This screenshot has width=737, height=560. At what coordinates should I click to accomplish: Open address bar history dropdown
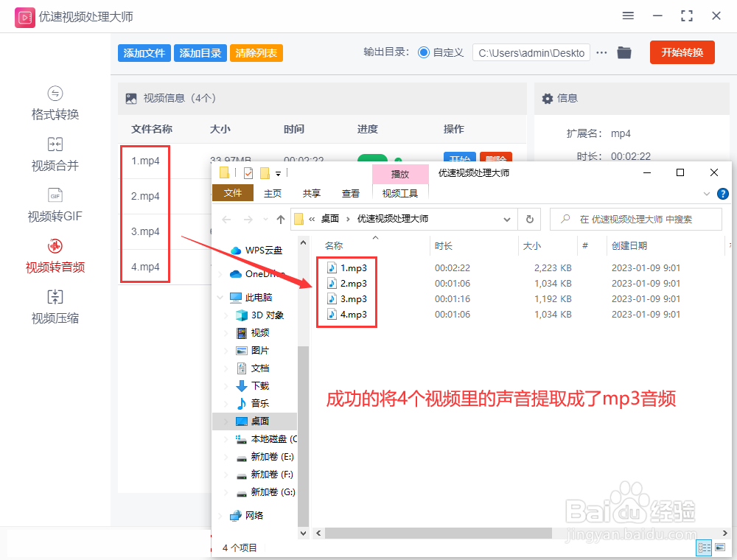pyautogui.click(x=507, y=220)
